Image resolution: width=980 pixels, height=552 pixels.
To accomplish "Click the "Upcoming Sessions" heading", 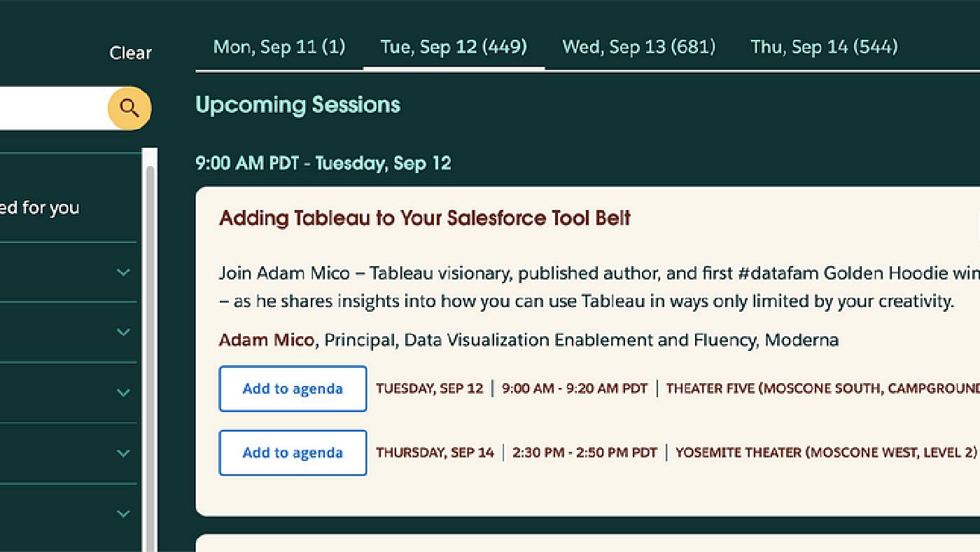I will (297, 105).
